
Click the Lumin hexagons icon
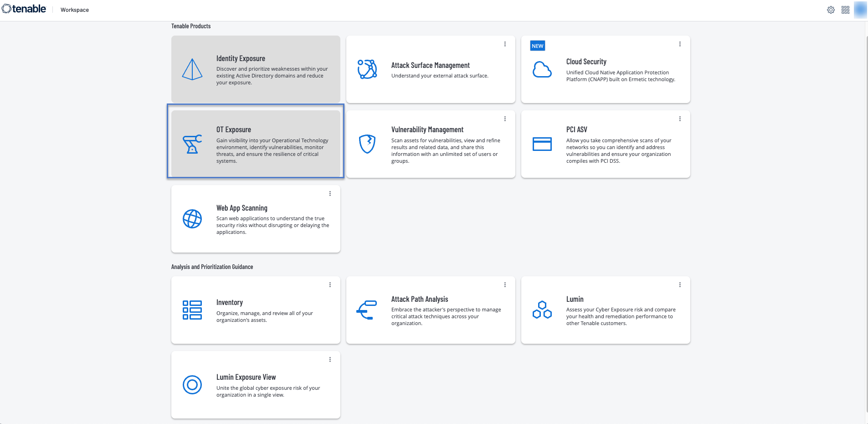coord(542,310)
